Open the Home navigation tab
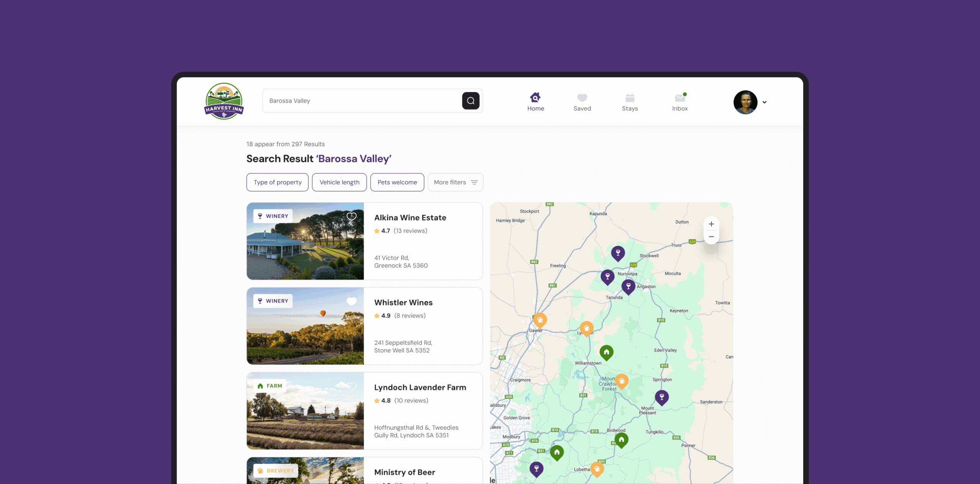This screenshot has width=980, height=484. pyautogui.click(x=536, y=102)
